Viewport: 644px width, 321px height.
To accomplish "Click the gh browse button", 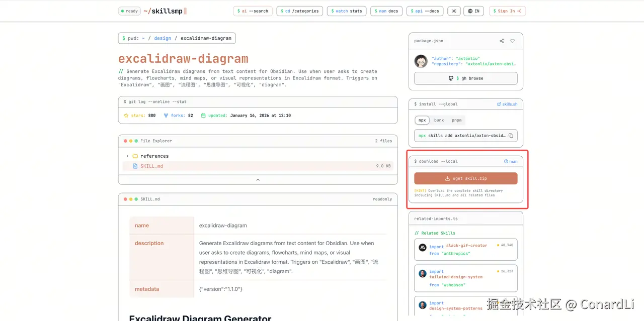I will tap(465, 78).
